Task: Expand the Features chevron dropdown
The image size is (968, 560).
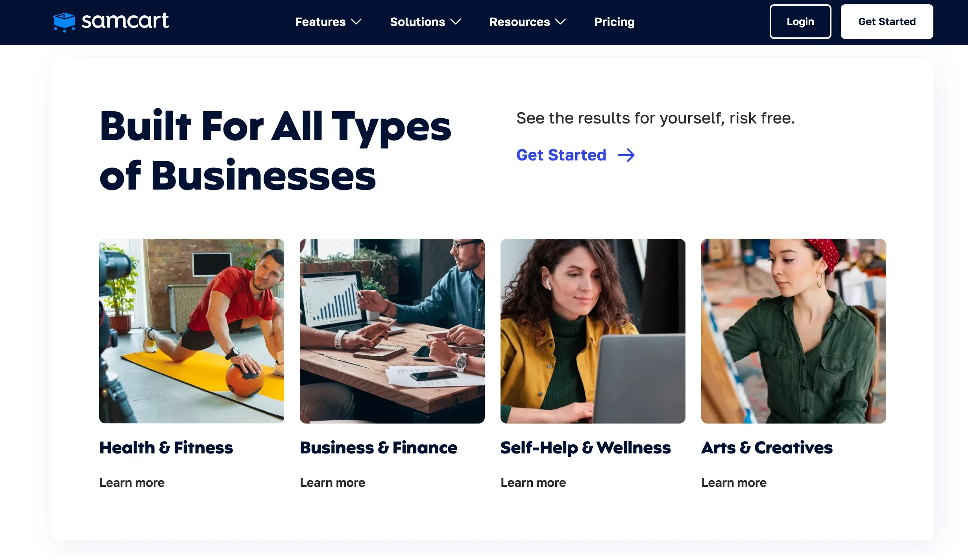Action: (356, 22)
